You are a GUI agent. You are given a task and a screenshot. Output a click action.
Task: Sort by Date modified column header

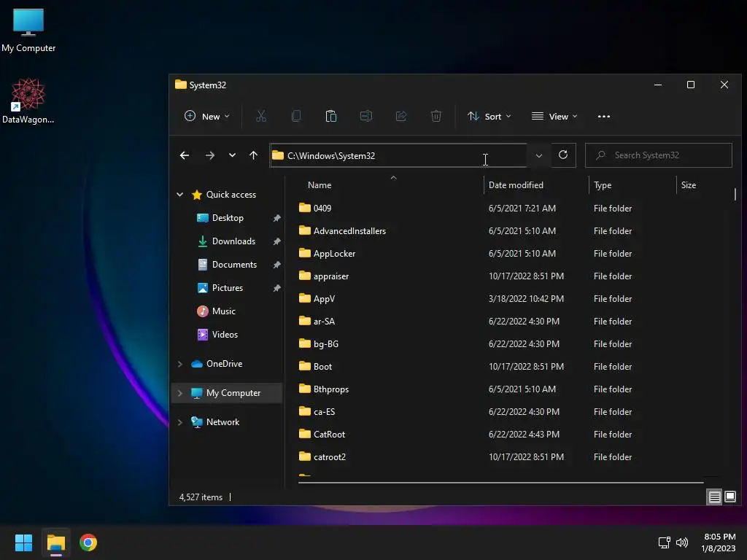pos(536,185)
